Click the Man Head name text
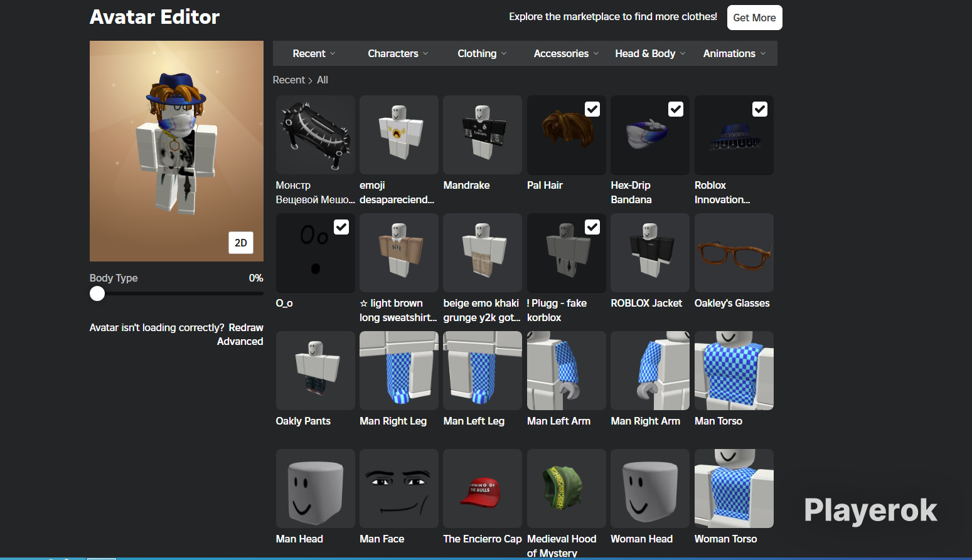The width and height of the screenshot is (972, 560). click(x=299, y=539)
